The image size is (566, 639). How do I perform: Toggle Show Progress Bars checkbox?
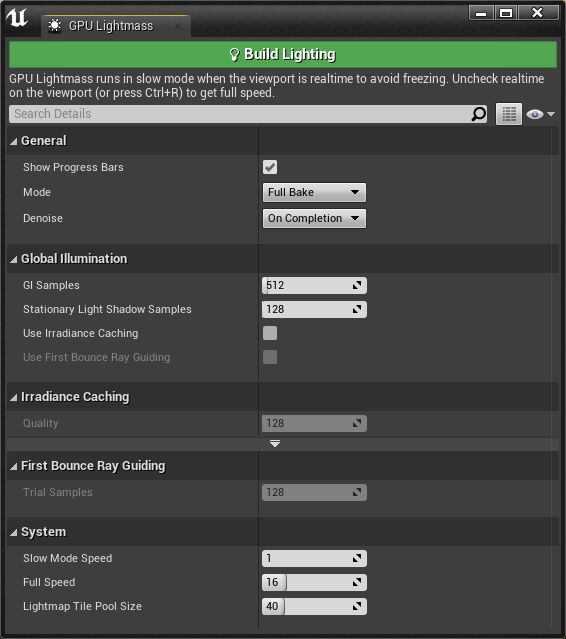[270, 167]
